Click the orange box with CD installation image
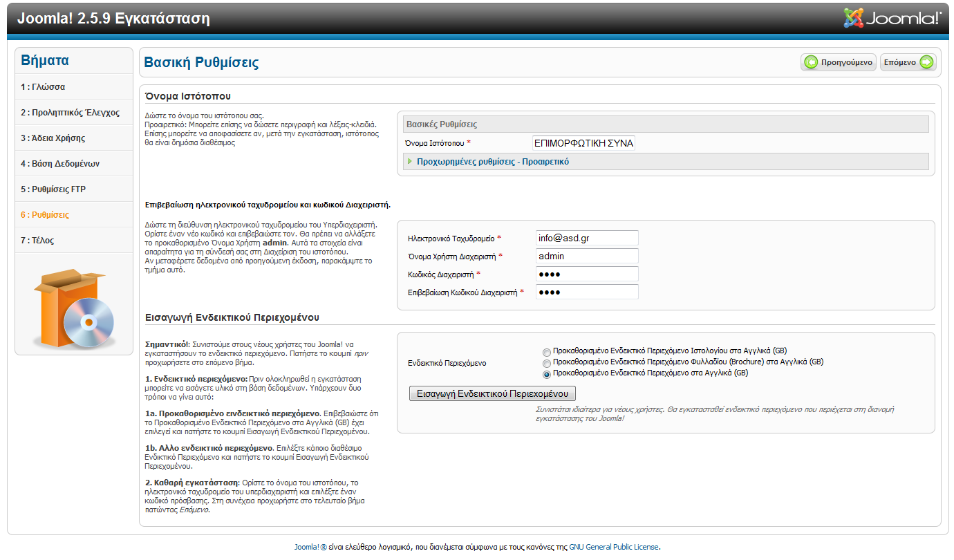 pos(74,310)
